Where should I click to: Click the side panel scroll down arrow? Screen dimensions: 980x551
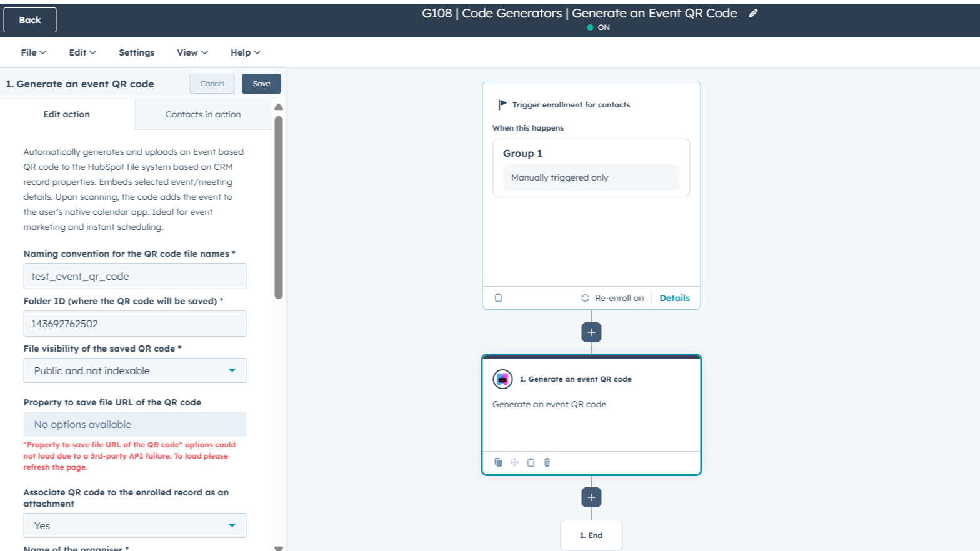click(279, 548)
